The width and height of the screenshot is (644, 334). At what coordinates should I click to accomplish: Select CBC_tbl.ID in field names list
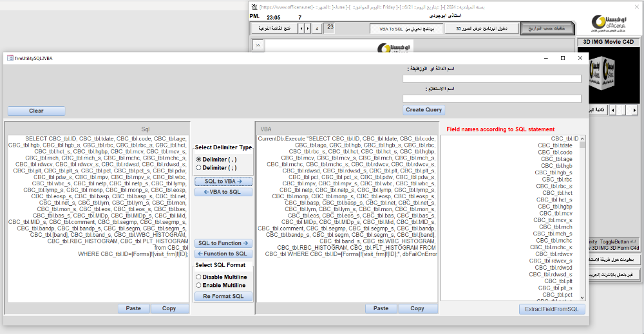pos(564,139)
